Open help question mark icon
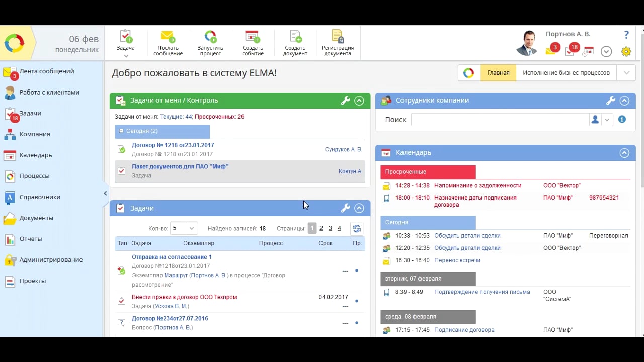Viewport: 644px width, 362px height. coord(626,35)
